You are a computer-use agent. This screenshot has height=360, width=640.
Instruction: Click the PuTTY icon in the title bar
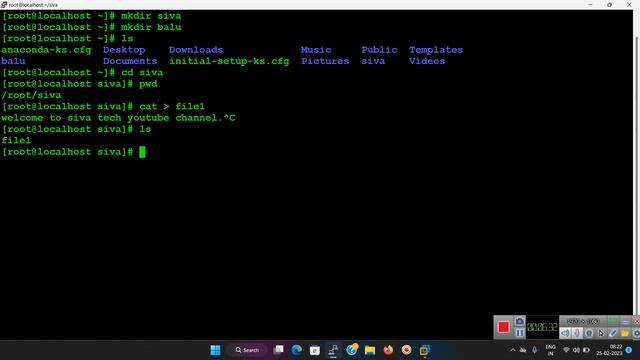pos(4,4)
